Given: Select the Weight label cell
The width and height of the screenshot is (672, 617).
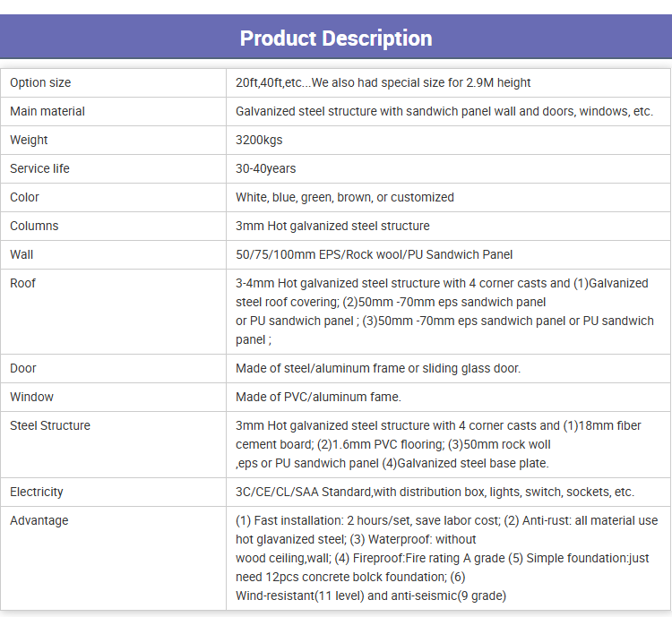Looking at the screenshot, I should coord(113,140).
